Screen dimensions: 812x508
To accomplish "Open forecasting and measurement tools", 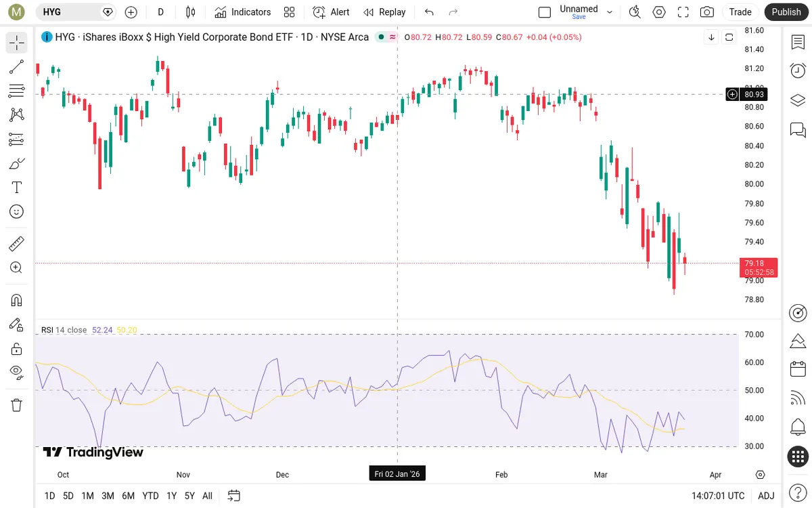I will pyautogui.click(x=17, y=140).
